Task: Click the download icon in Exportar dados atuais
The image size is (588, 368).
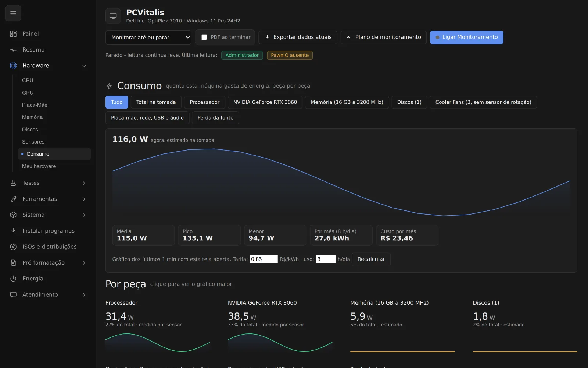Action: click(267, 37)
